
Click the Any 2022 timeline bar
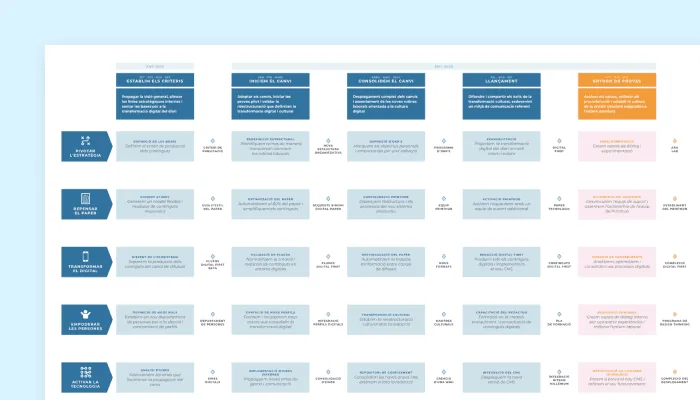444,67
